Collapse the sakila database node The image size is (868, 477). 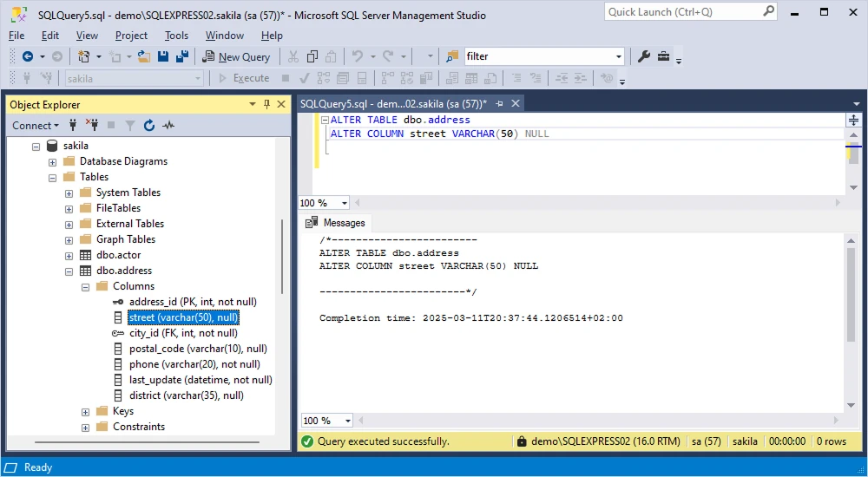pyautogui.click(x=36, y=147)
